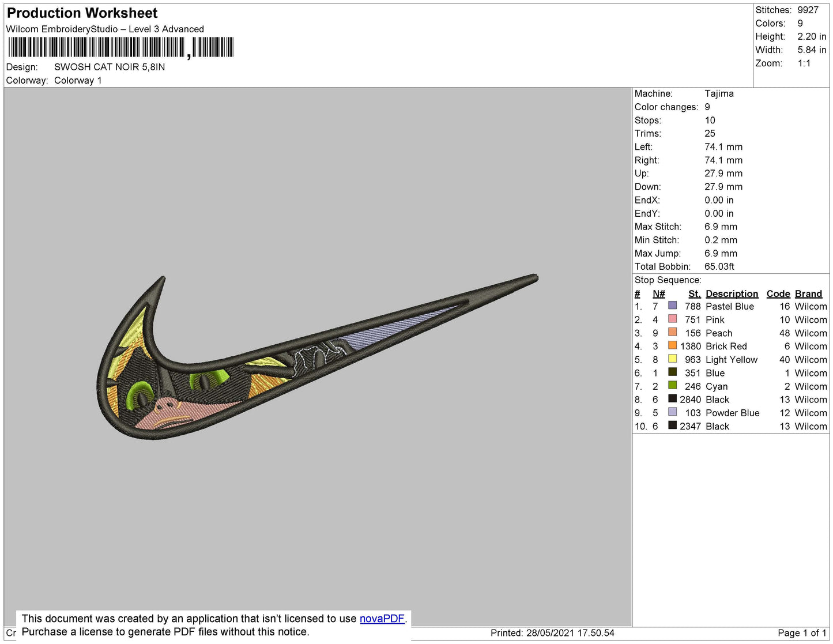Click the 'Stop Sequence:' label
The width and height of the screenshot is (833, 644).
pyautogui.click(x=668, y=280)
